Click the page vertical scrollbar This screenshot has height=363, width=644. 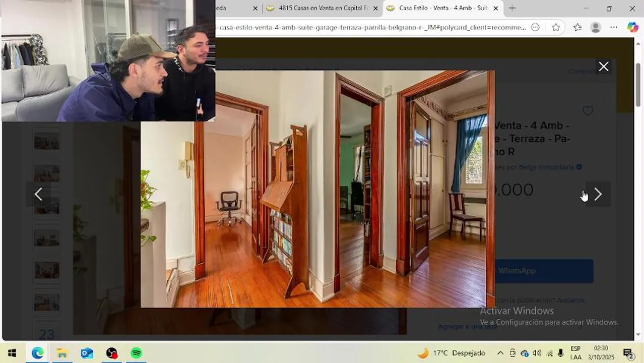tap(638, 85)
